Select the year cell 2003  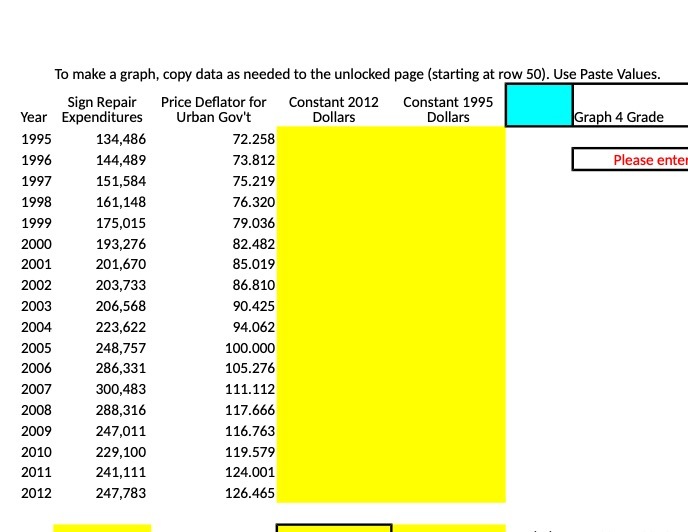36,306
